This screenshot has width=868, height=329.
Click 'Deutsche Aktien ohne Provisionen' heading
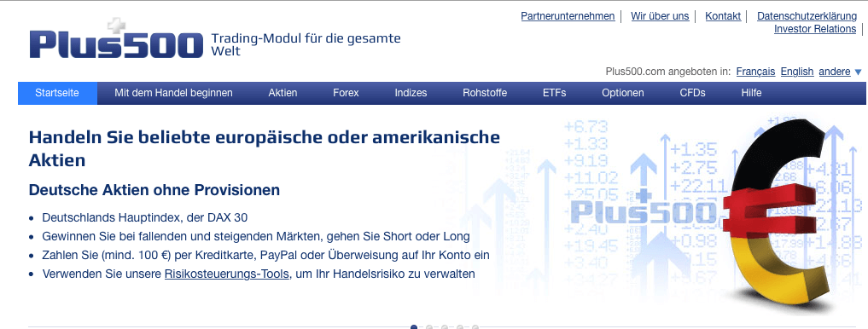click(154, 190)
